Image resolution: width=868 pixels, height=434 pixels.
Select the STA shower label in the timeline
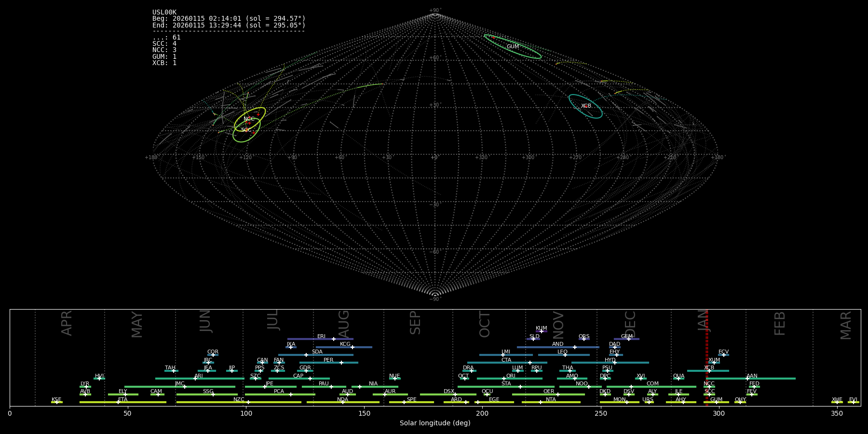506,384
